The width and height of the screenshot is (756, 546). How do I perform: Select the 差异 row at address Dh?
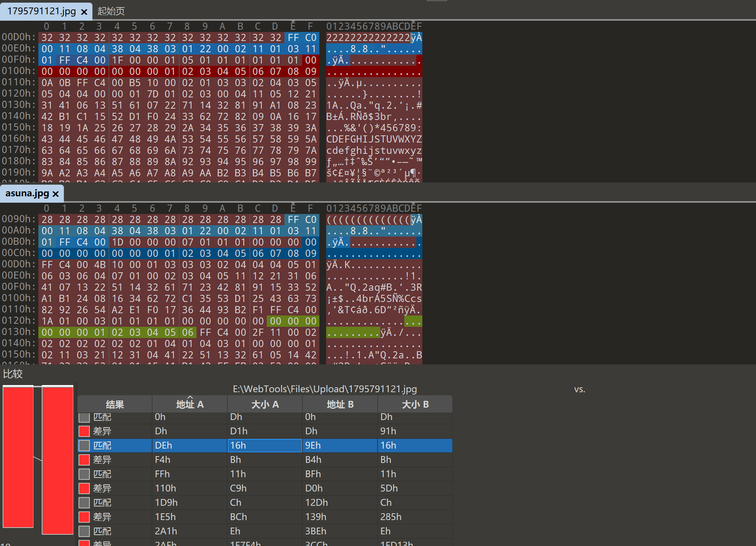pyautogui.click(x=265, y=431)
